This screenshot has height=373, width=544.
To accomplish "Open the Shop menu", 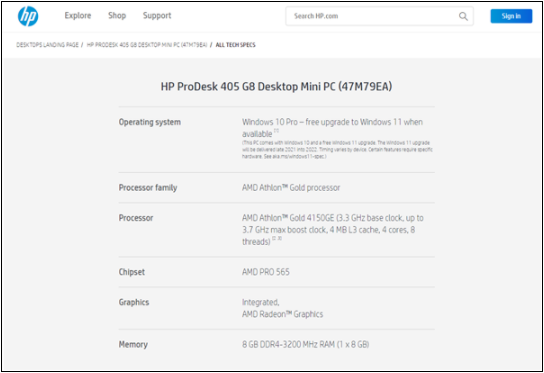I will click(117, 16).
